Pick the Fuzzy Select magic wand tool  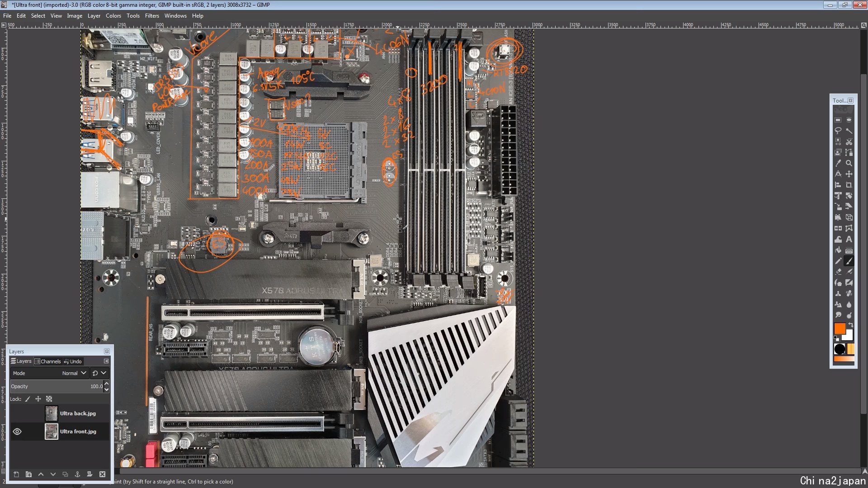click(849, 131)
